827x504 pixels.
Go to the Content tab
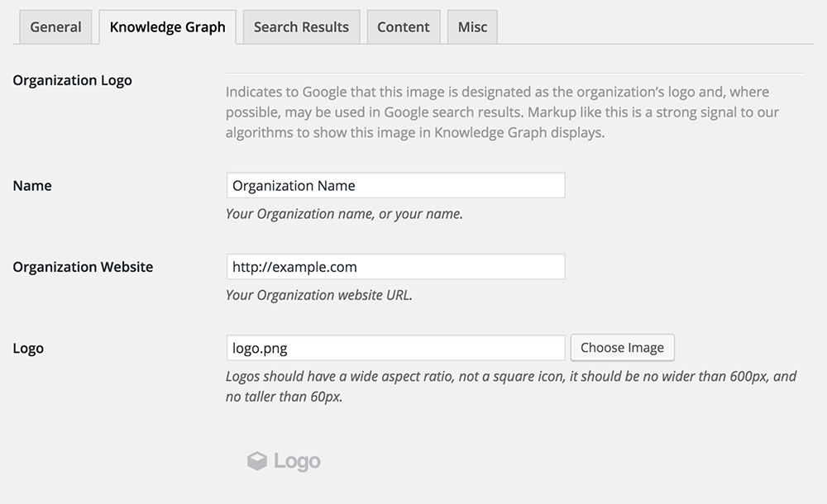point(403,27)
